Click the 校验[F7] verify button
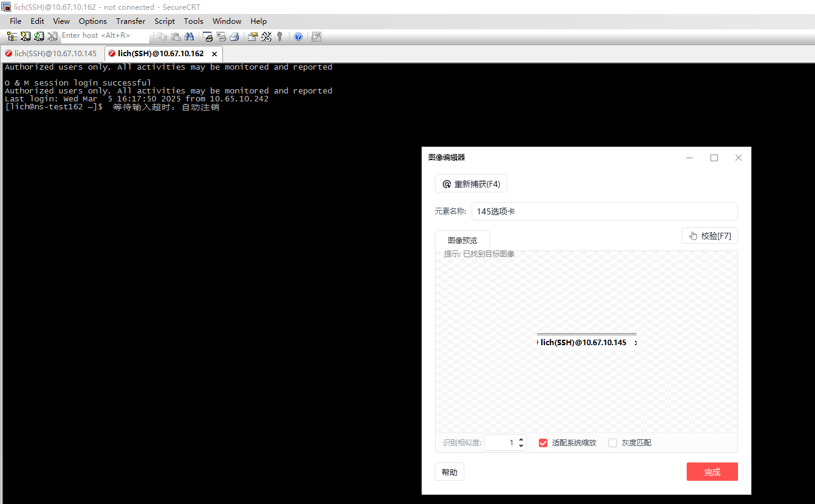Viewport: 815px width, 504px height. tap(710, 236)
